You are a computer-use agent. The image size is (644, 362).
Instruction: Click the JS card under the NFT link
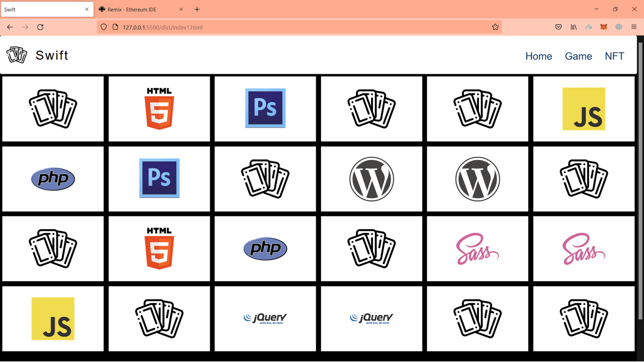pyautogui.click(x=584, y=109)
